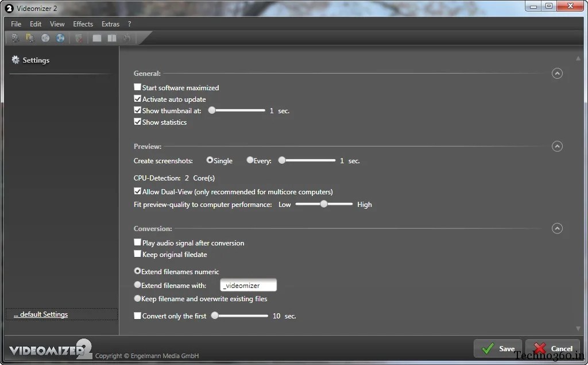588x365 pixels.
Task: Click the Convert only the first slider handle
Action: click(215, 316)
